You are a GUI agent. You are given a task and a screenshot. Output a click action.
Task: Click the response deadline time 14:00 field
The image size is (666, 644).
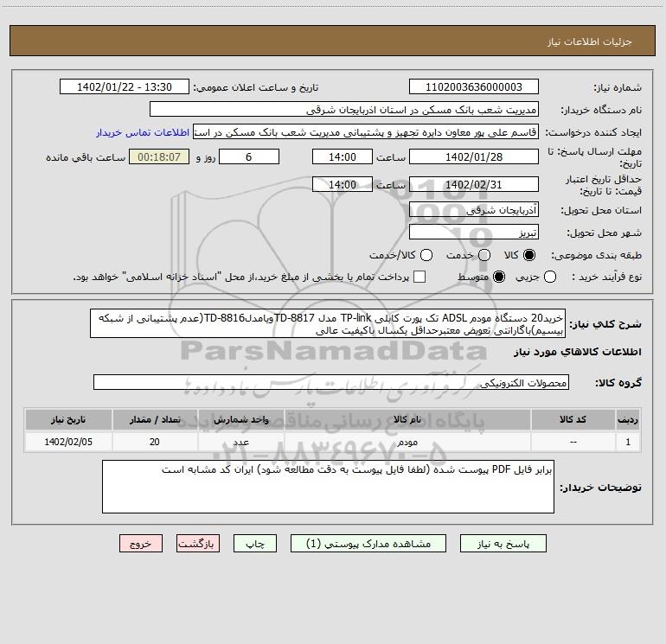coord(343,156)
